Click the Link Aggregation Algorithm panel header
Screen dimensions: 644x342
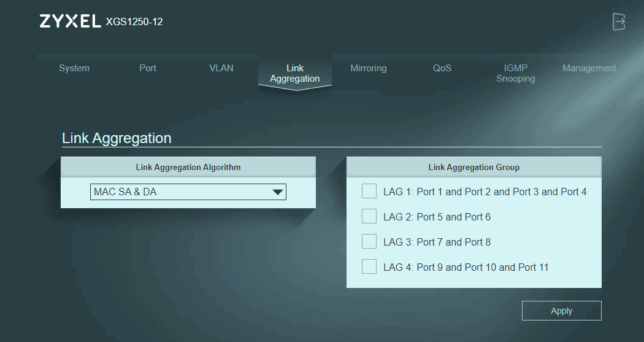(x=188, y=167)
